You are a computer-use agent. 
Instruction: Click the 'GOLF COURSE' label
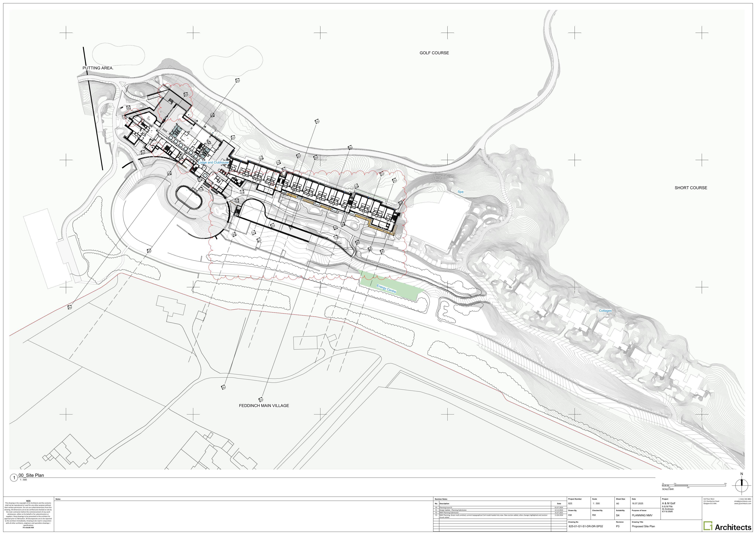pos(434,53)
